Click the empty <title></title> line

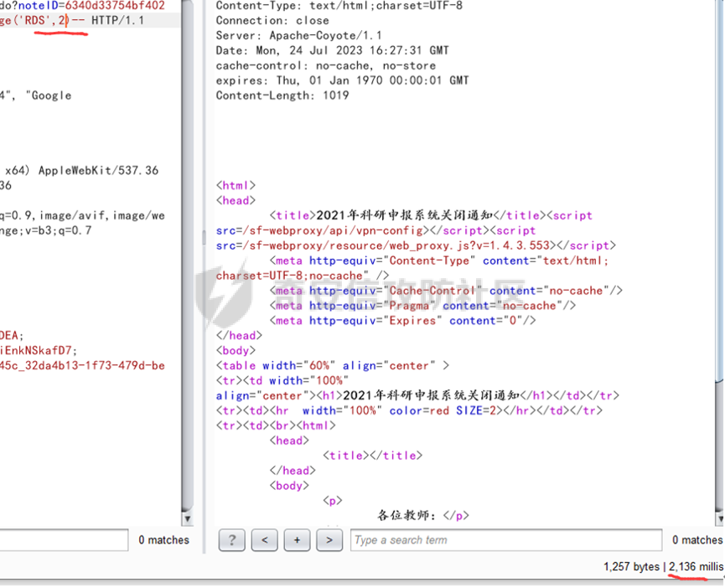[x=373, y=456]
